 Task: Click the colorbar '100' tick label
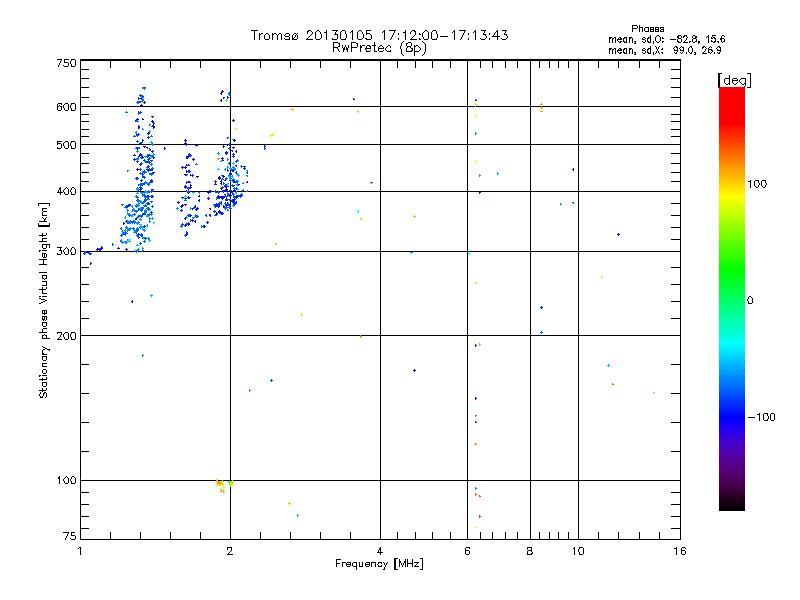757,184
